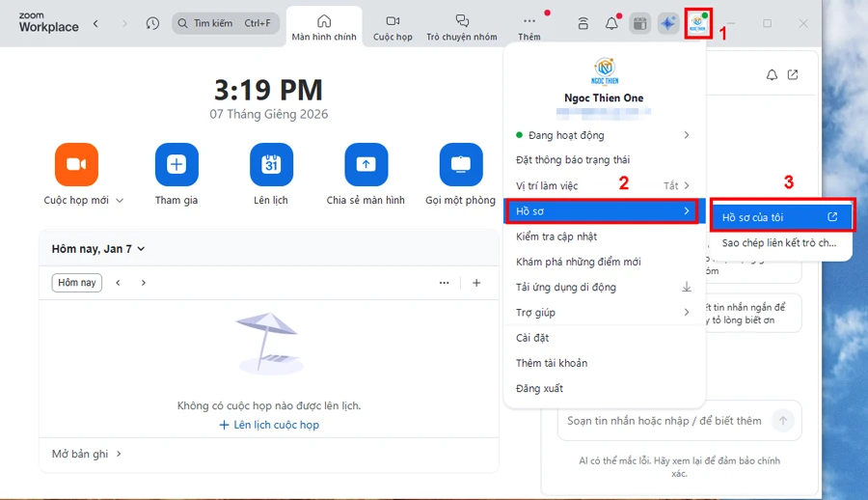Open the Hồ sơ submenu
868x500 pixels.
coord(604,211)
